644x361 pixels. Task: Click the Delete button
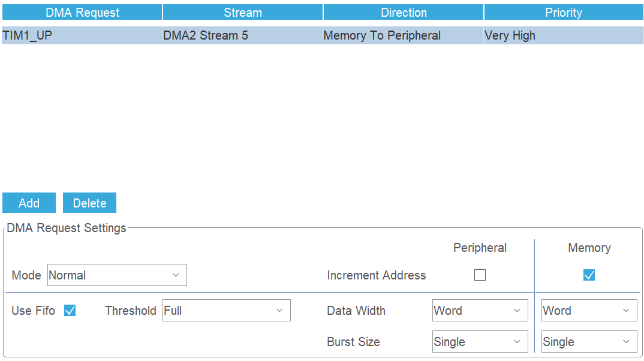click(89, 203)
